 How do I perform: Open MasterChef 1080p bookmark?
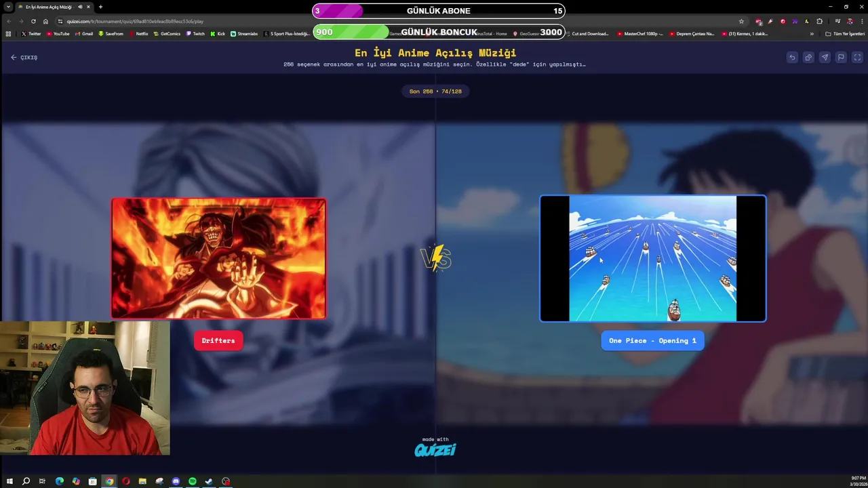[x=640, y=33]
